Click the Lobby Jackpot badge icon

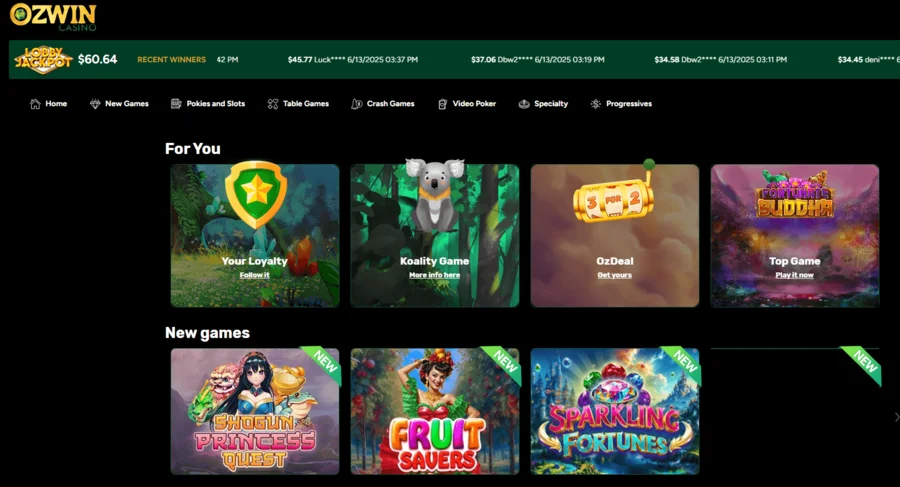[x=43, y=60]
